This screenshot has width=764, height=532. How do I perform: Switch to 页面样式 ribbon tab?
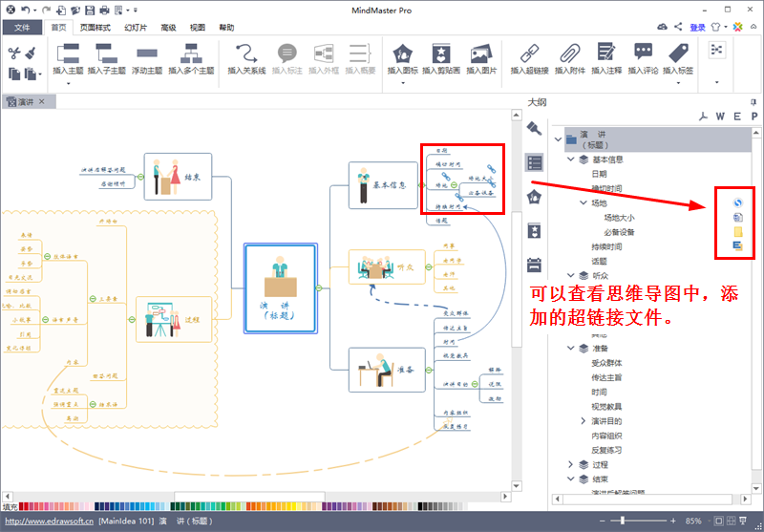point(95,28)
